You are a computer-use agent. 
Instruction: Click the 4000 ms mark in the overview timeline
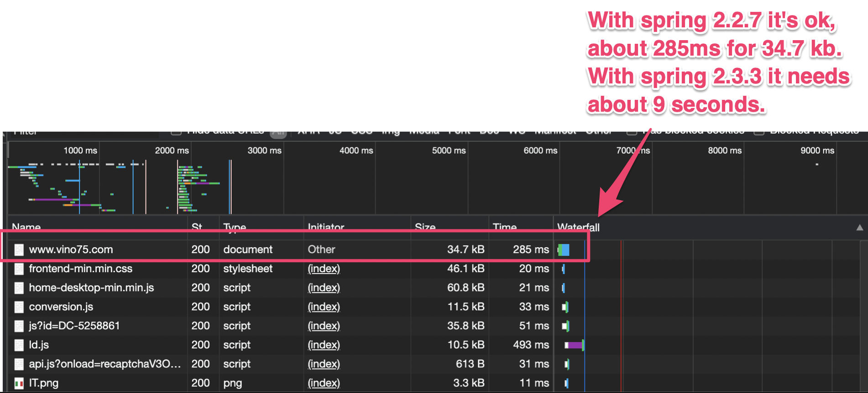coord(356,150)
